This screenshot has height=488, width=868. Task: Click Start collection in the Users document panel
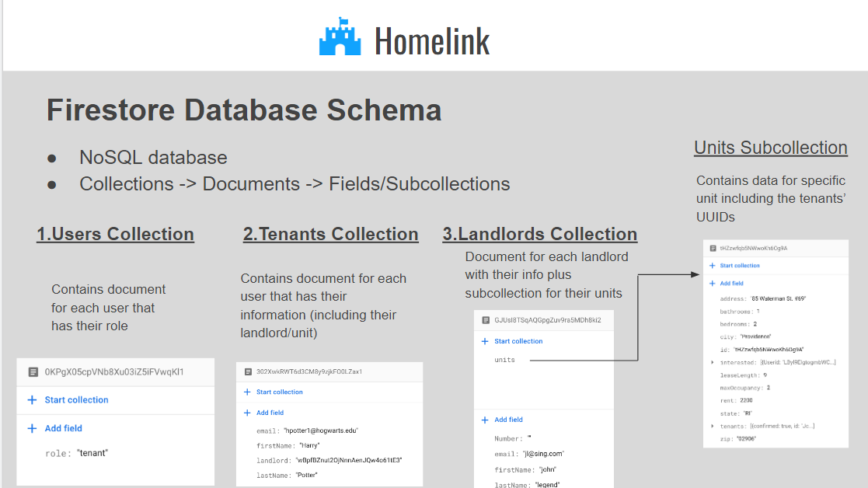coord(76,400)
